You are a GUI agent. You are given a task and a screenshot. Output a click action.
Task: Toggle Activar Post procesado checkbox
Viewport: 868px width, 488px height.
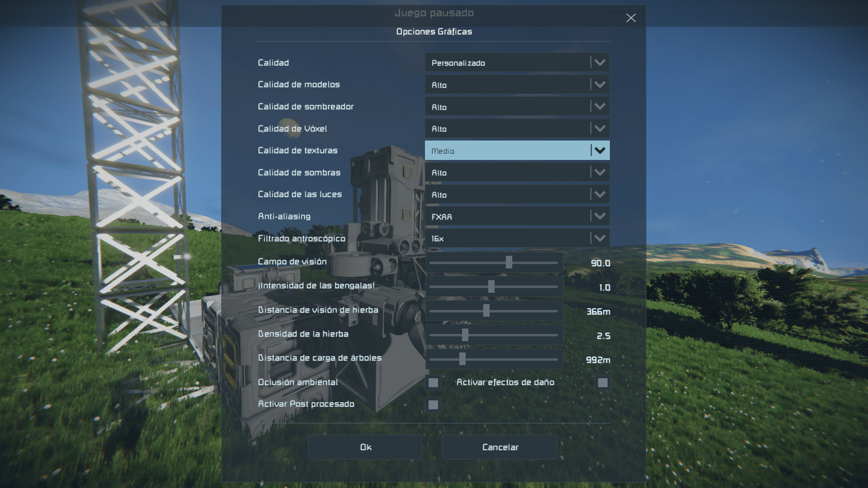433,405
